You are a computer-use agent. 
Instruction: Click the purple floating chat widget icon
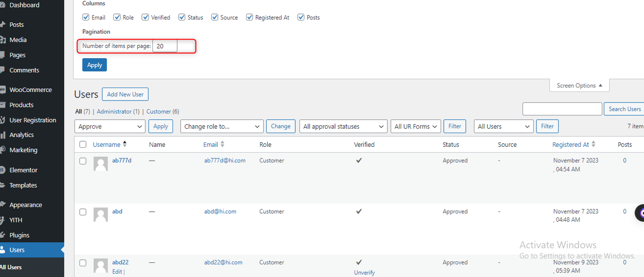click(x=639, y=213)
